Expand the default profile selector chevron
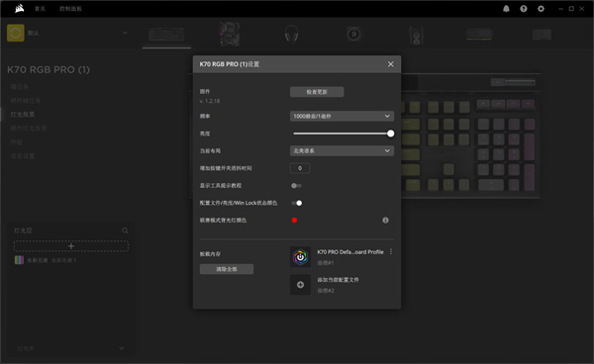The height and width of the screenshot is (364, 594). click(125, 34)
